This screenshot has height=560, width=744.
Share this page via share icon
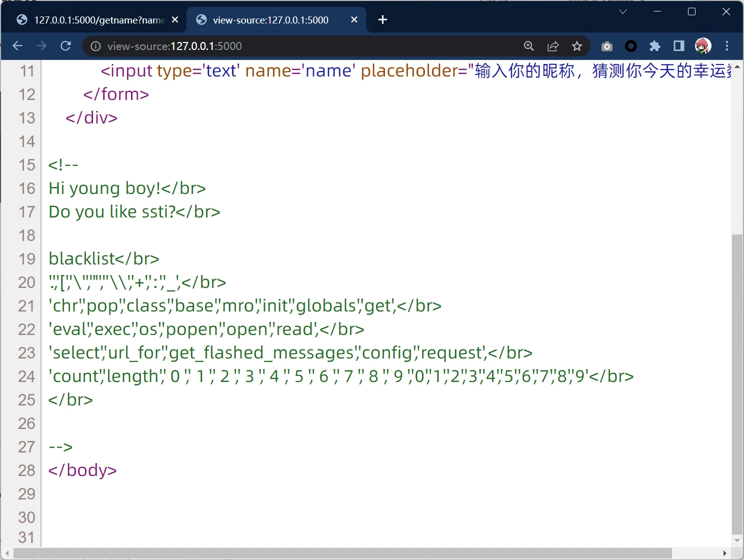click(x=552, y=46)
